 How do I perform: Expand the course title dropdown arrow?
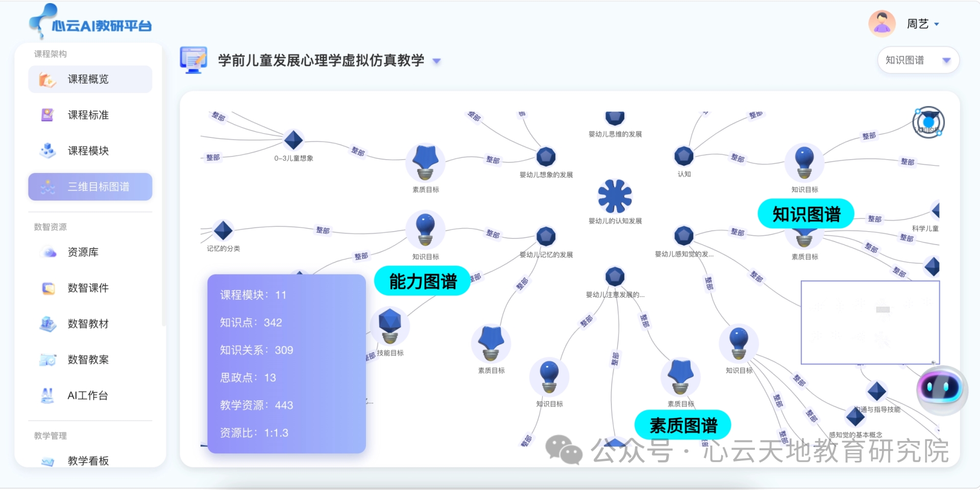(x=436, y=61)
